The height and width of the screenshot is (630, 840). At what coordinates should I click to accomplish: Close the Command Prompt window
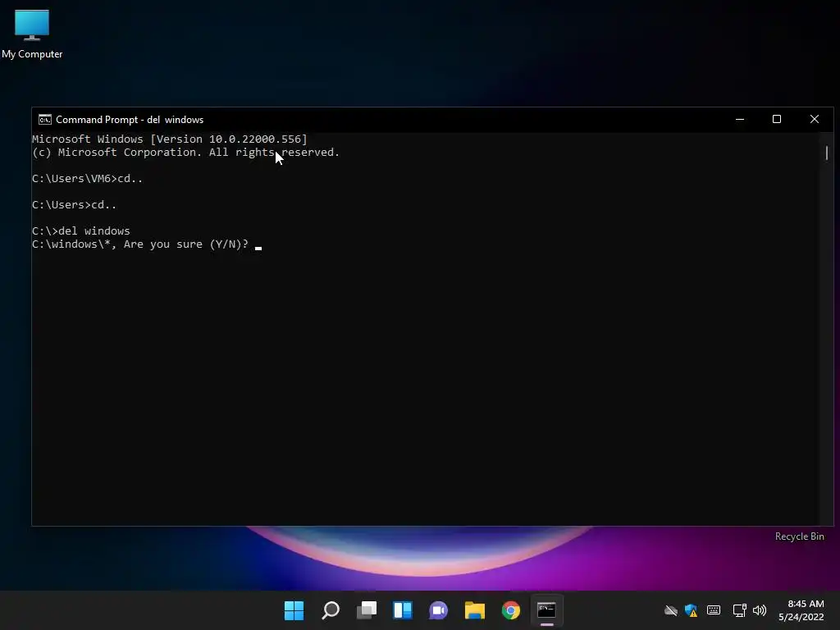click(815, 120)
